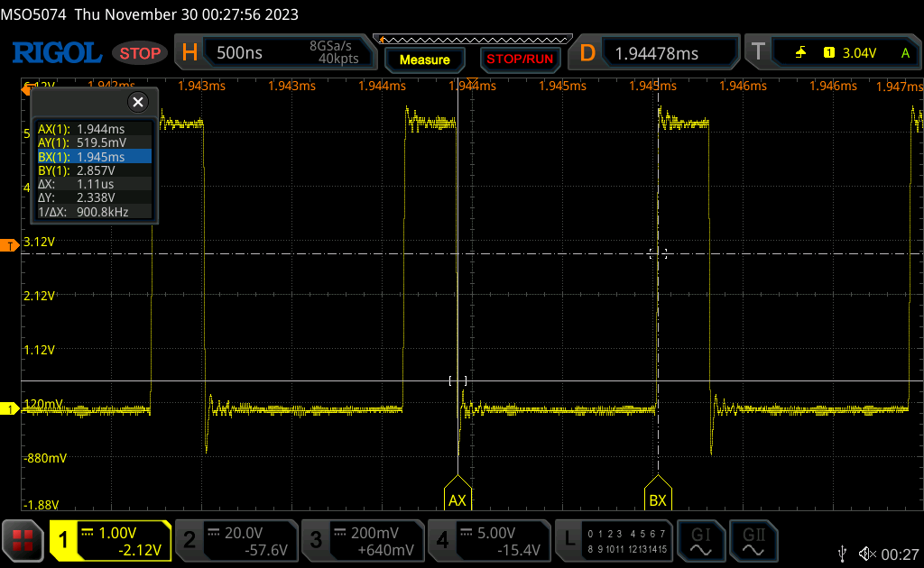
Task: Click the RIGOL logo
Action: pyautogui.click(x=56, y=53)
